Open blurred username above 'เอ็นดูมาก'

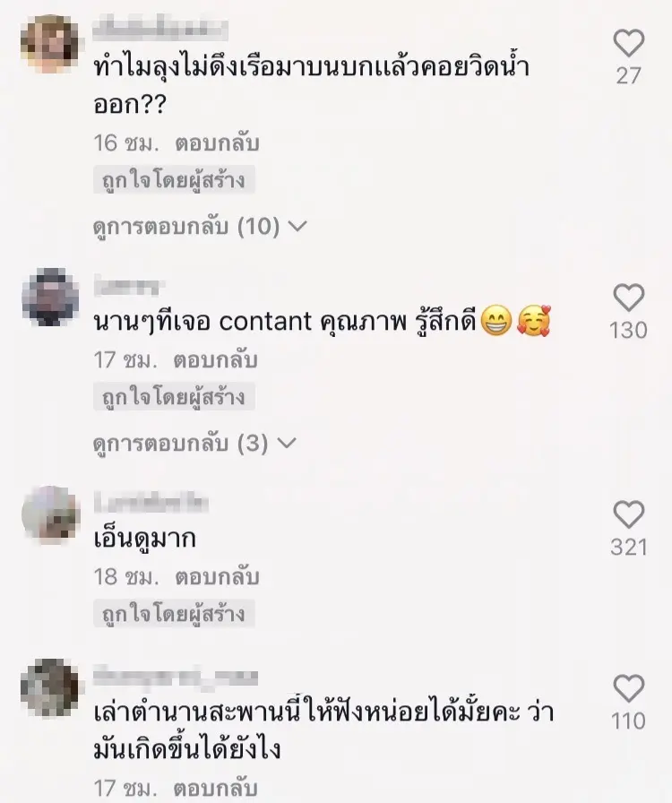coord(151,503)
